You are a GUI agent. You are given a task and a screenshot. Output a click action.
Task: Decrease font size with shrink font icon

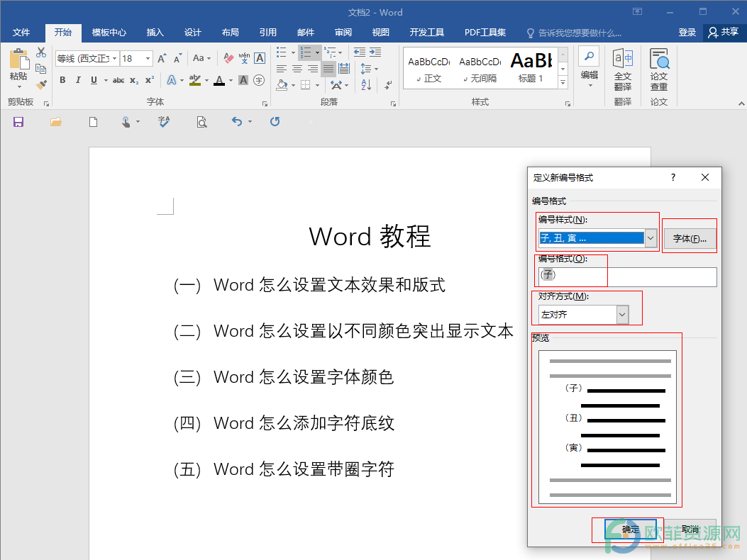point(177,59)
